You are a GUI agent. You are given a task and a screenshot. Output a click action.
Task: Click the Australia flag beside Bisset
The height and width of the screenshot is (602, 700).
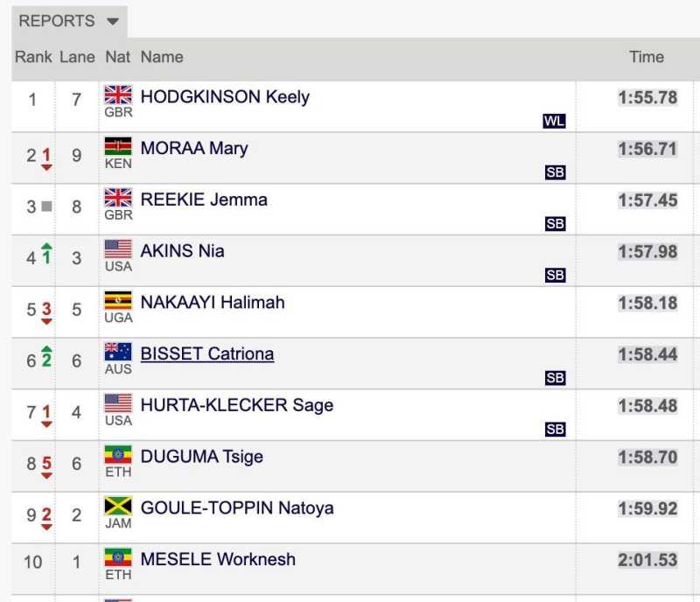point(117,352)
